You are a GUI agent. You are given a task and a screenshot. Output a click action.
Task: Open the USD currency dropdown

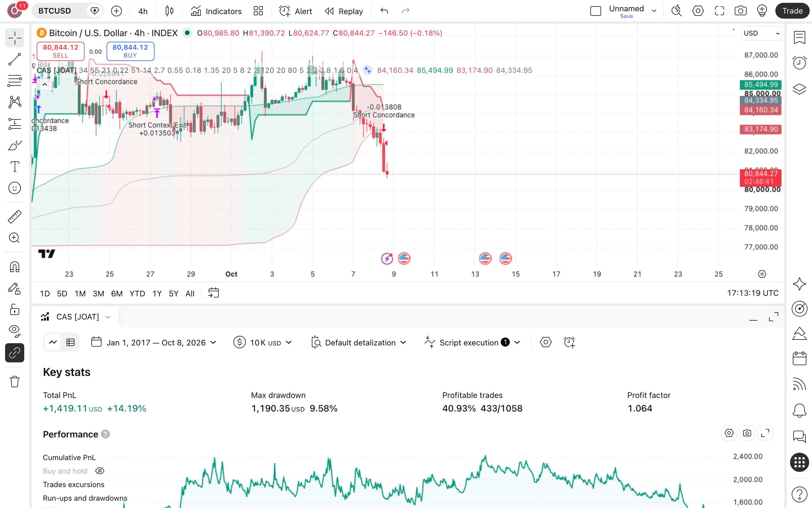[x=761, y=33]
